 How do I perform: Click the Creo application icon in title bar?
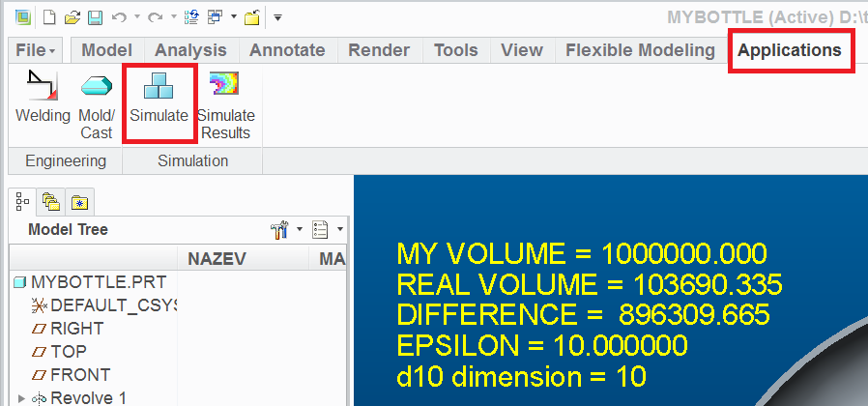click(x=23, y=17)
